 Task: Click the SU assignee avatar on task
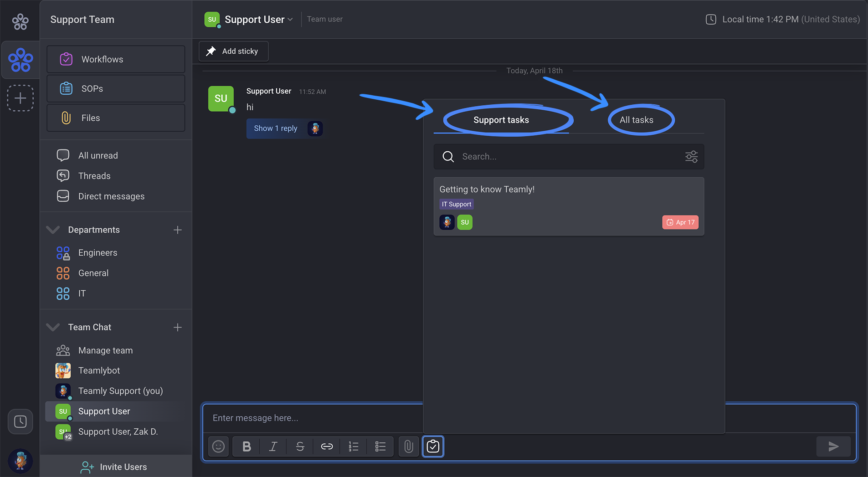click(x=465, y=222)
